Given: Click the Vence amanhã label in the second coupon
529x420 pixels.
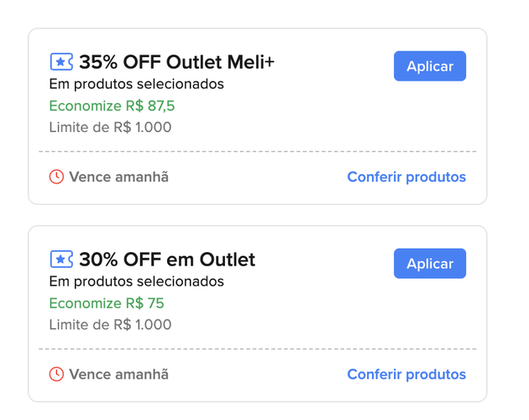Looking at the screenshot, I should tap(118, 375).
